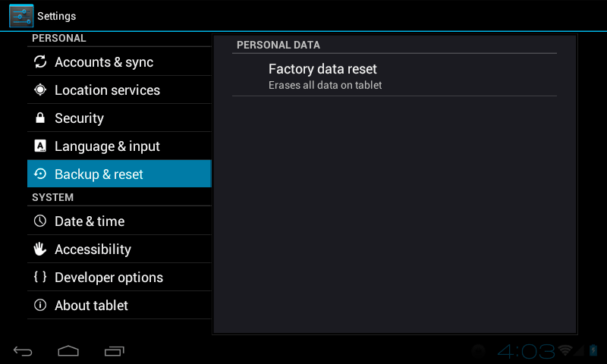The image size is (607, 364).
Task: Click the 'Settings' title text
Action: (x=57, y=16)
